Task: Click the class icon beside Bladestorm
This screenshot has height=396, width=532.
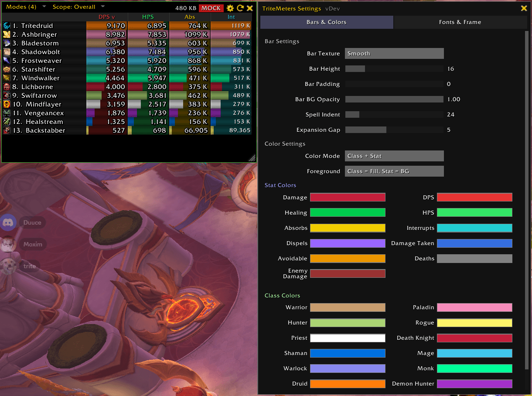Action: click(x=7, y=43)
